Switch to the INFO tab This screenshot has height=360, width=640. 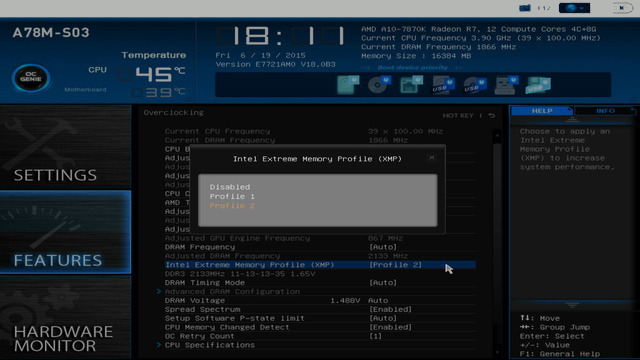(x=605, y=111)
